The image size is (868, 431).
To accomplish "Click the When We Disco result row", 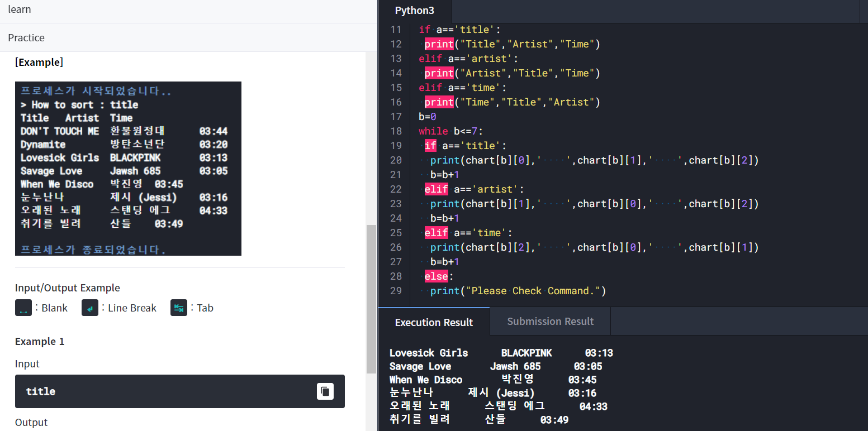I will pyautogui.click(x=493, y=380).
